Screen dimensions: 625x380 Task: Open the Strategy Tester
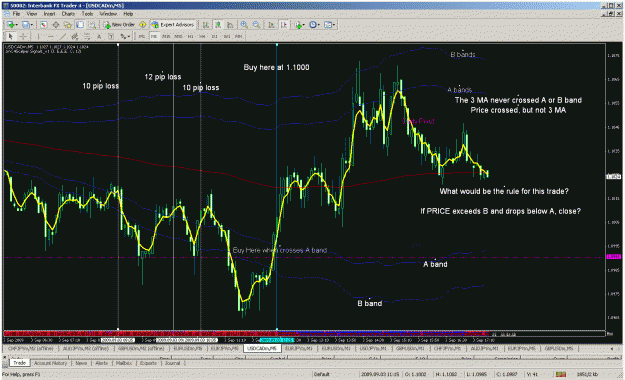click(92, 25)
